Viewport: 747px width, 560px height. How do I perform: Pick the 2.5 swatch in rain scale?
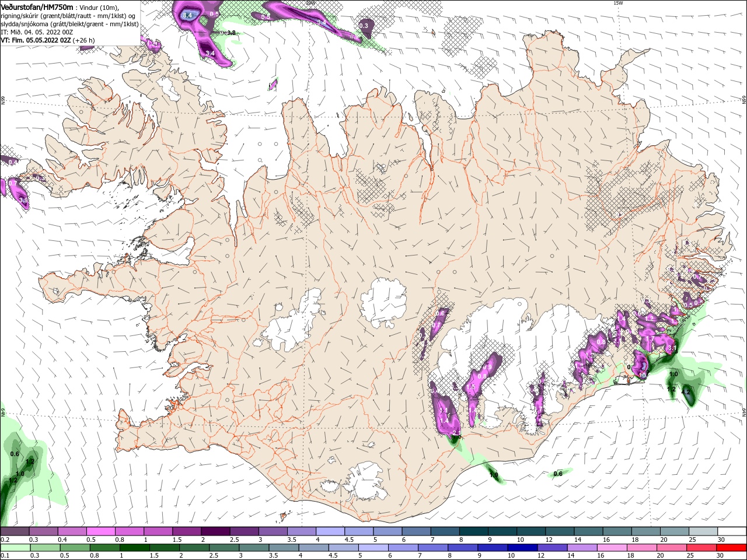(224, 548)
